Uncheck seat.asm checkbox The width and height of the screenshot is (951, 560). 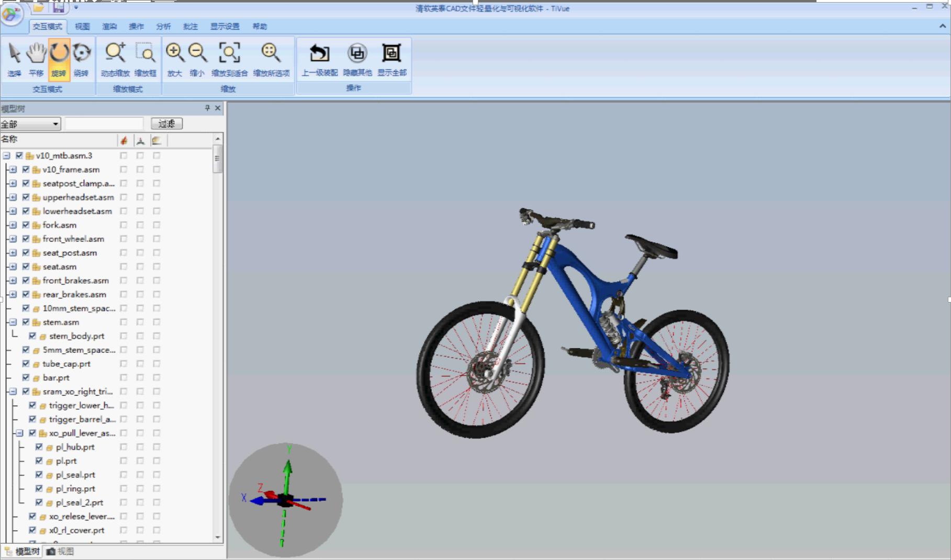click(26, 266)
